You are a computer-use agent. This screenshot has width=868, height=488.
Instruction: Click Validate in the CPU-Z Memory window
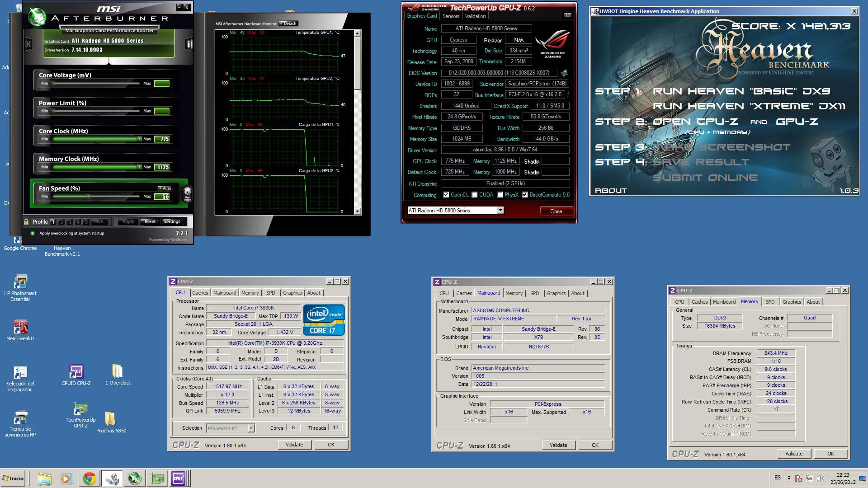(x=794, y=454)
